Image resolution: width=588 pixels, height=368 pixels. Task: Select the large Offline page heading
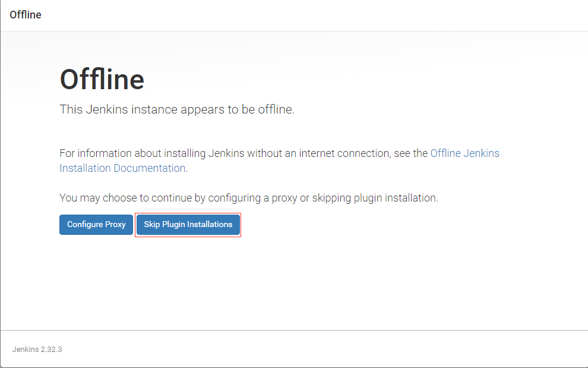coord(102,79)
